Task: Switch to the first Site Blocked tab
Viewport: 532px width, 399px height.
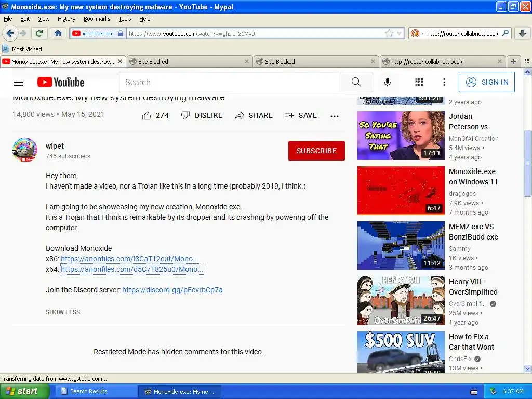Action: click(x=190, y=61)
